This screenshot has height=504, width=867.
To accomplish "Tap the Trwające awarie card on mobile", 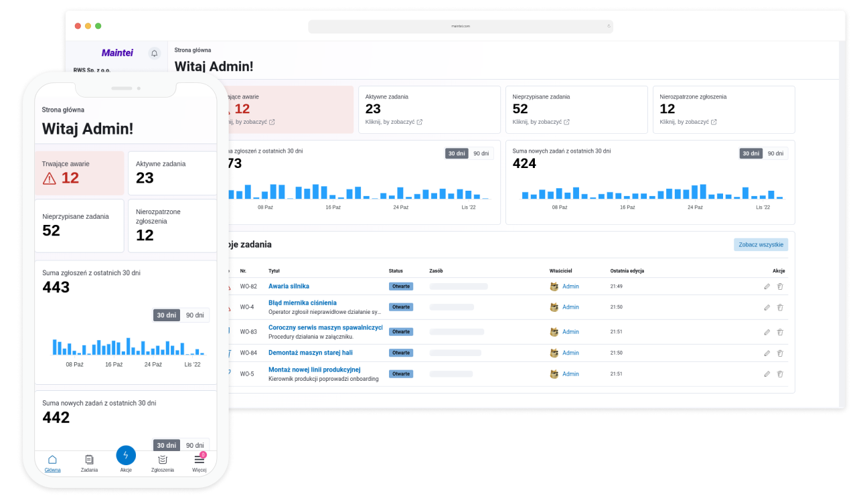I will 79,173.
